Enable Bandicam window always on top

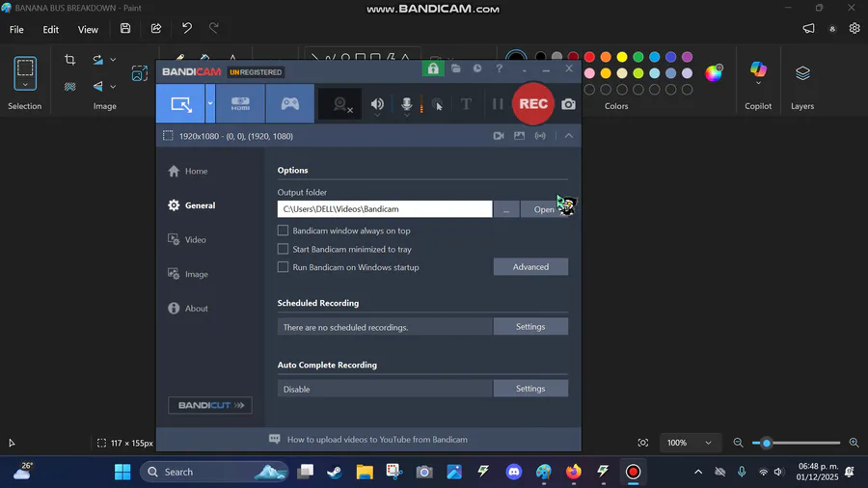(283, 230)
